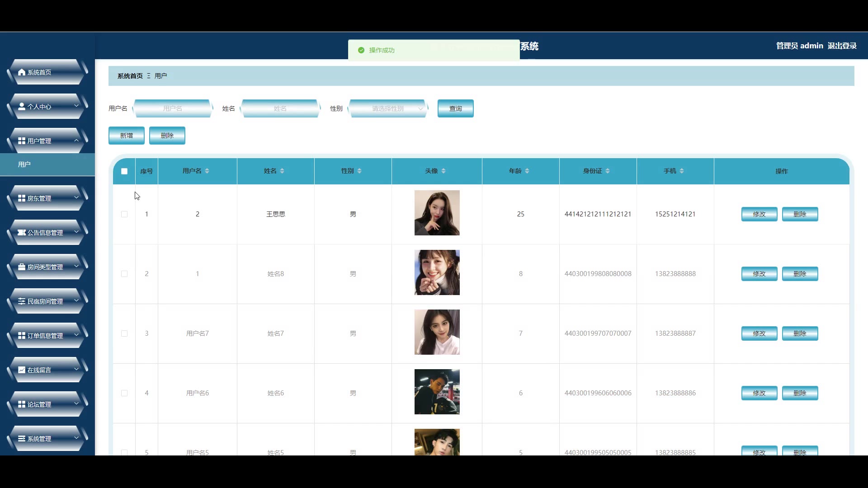Check the checkbox for row 3 用户名7

coord(124,333)
